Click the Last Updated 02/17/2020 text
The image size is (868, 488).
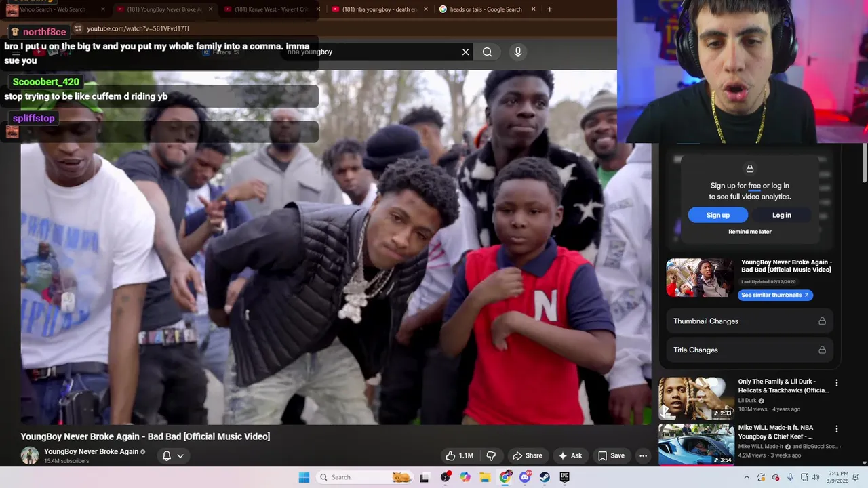coord(768,281)
